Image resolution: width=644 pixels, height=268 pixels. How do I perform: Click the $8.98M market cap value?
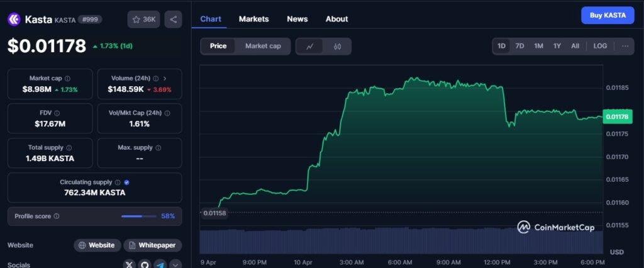(x=36, y=89)
